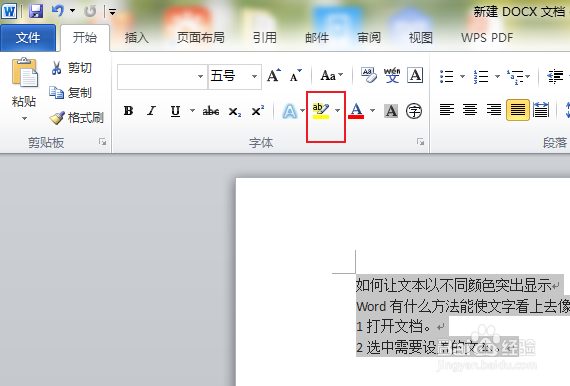Open the Numbering library dropdown arrow
Image resolution: width=570 pixels, height=386 pixels.
[x=497, y=76]
